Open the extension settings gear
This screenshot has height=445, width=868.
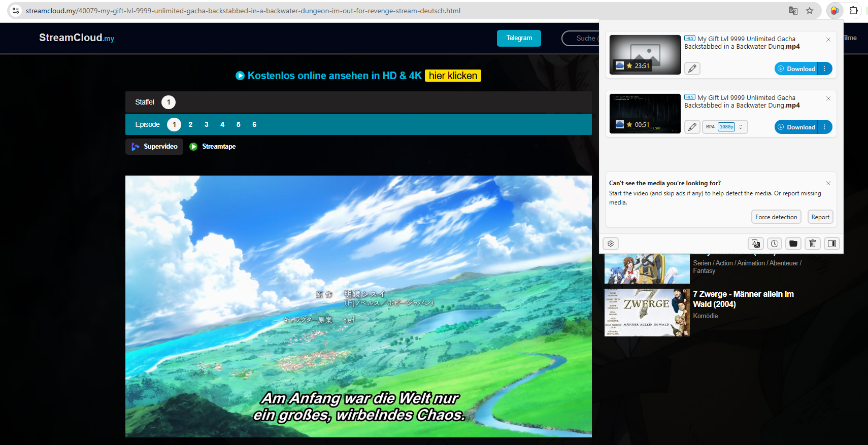pos(611,244)
